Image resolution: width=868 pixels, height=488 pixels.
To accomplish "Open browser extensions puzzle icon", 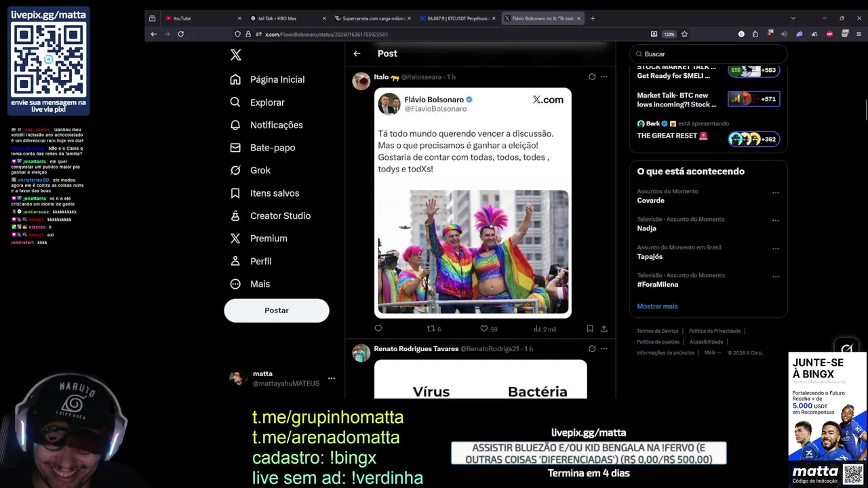I will [x=755, y=34].
